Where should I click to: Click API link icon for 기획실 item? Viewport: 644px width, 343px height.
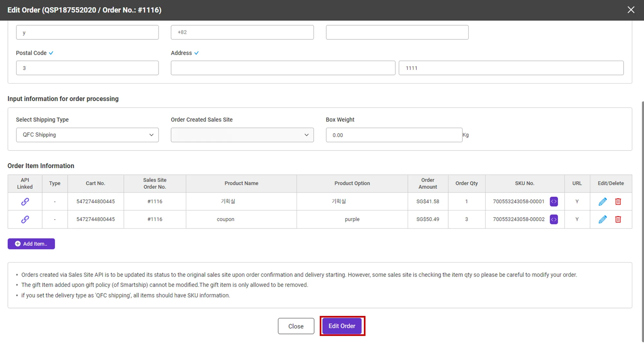(x=25, y=202)
